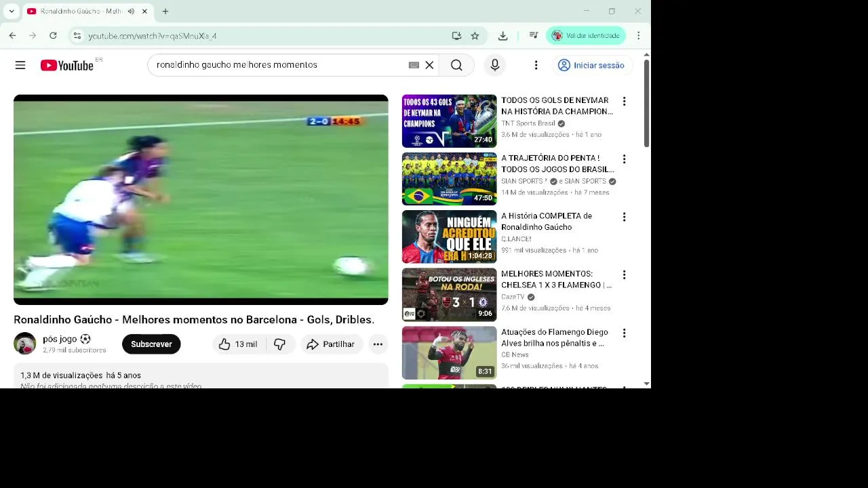Visit the Q.LANCE! channel name
Viewport: 868px width, 488px height.
[516, 239]
